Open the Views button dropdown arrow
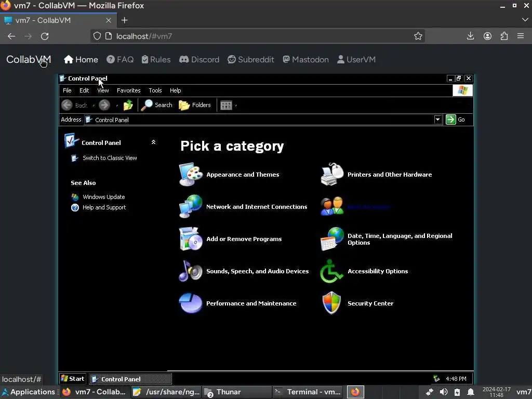Viewport: 532px width, 399px height. coord(236,105)
